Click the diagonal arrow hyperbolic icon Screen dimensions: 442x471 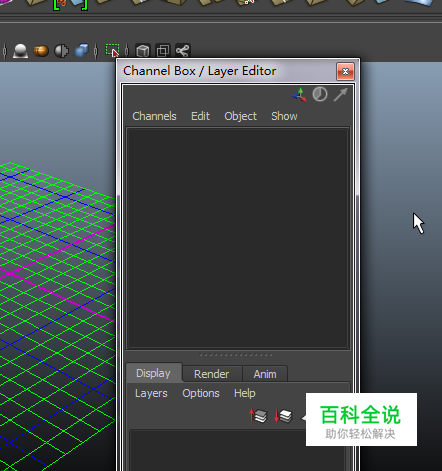click(340, 95)
